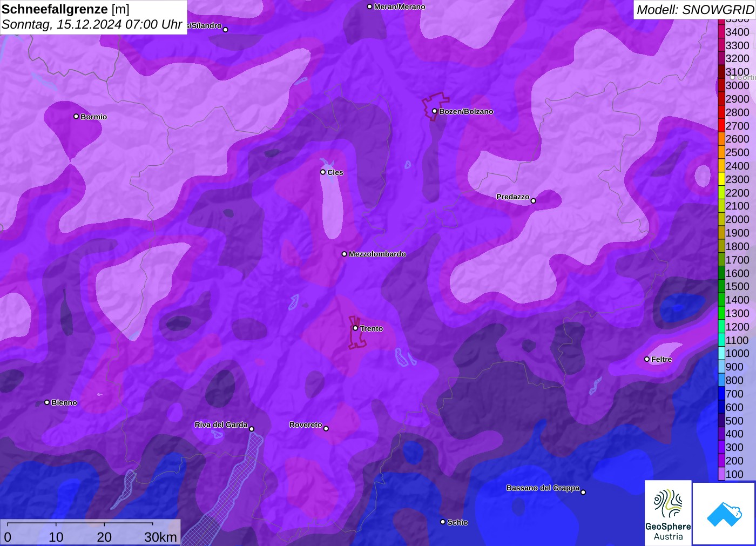Click the 'Mezzolombardo' label
Viewport: 756px width, 546px height.
point(377,254)
